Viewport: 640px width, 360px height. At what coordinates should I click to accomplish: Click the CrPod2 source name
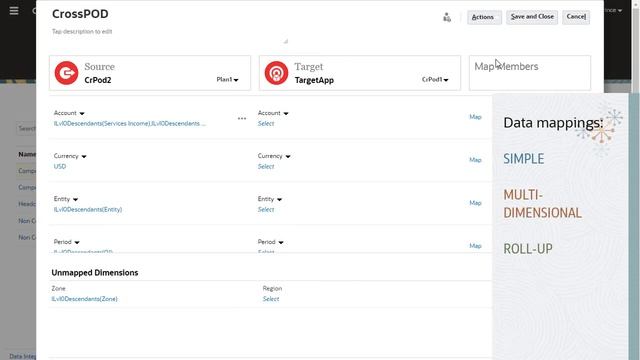coord(98,80)
